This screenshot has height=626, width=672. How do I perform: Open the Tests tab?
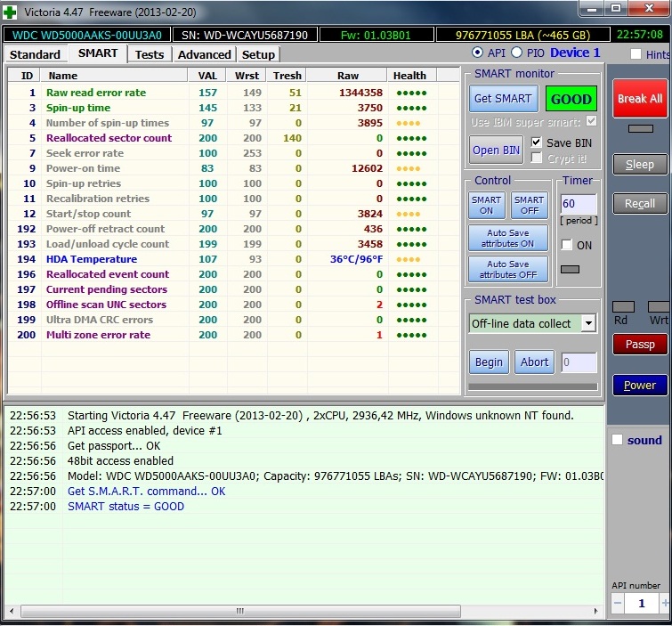pyautogui.click(x=150, y=54)
